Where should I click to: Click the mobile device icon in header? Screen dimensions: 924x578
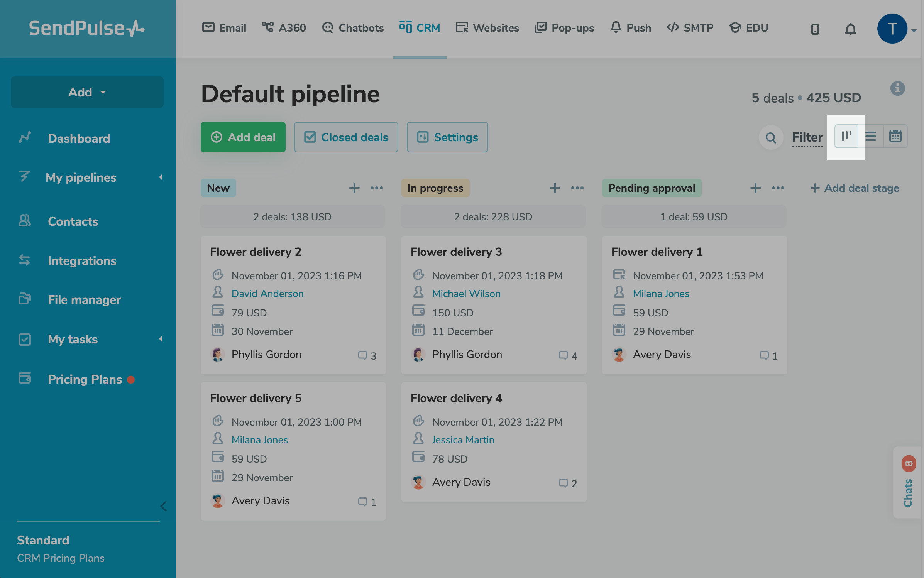[x=815, y=29]
